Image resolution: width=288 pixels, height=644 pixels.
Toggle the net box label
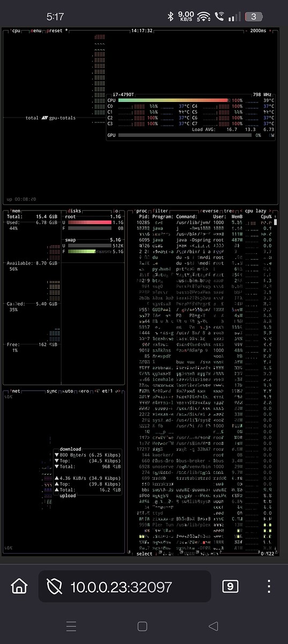pos(16,391)
